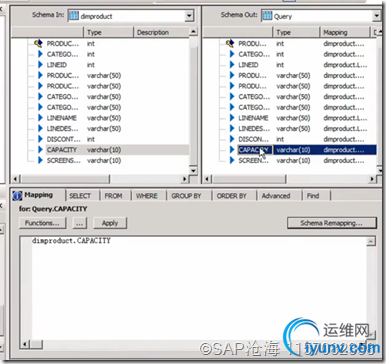Open the WHERE tab
Image resolution: width=386 pixels, height=364 pixels.
pyautogui.click(x=147, y=196)
